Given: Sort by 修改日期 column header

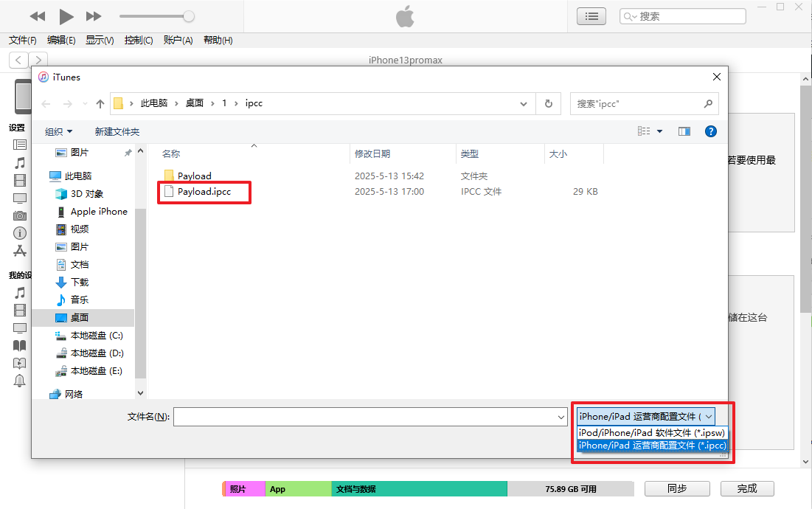Looking at the screenshot, I should tap(372, 154).
